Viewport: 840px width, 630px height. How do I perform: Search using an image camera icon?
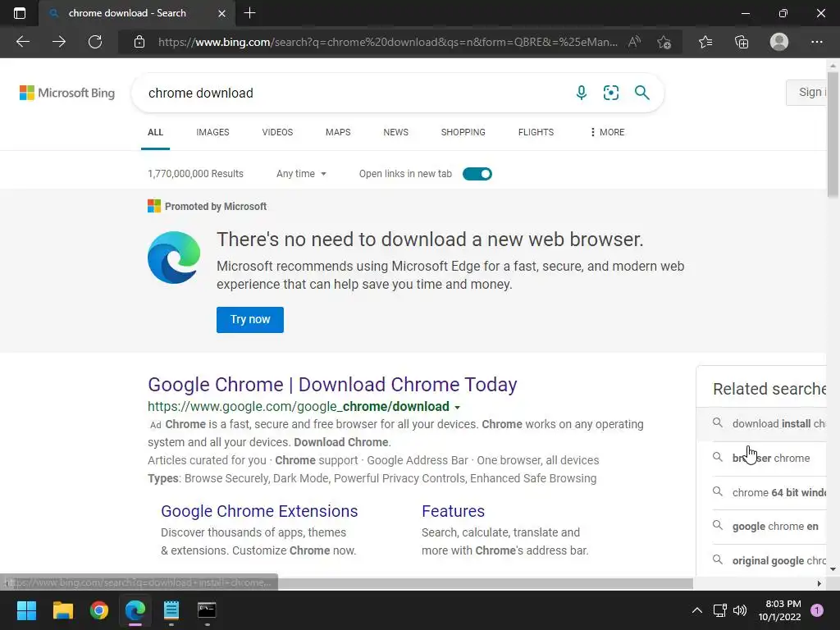610,93
